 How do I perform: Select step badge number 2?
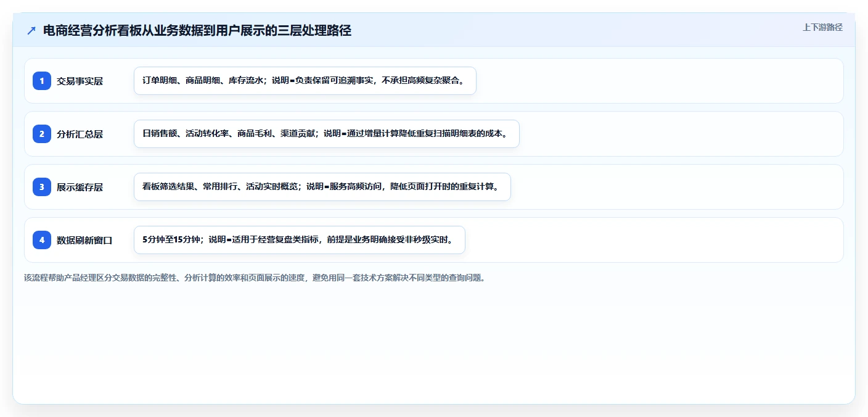(x=42, y=134)
